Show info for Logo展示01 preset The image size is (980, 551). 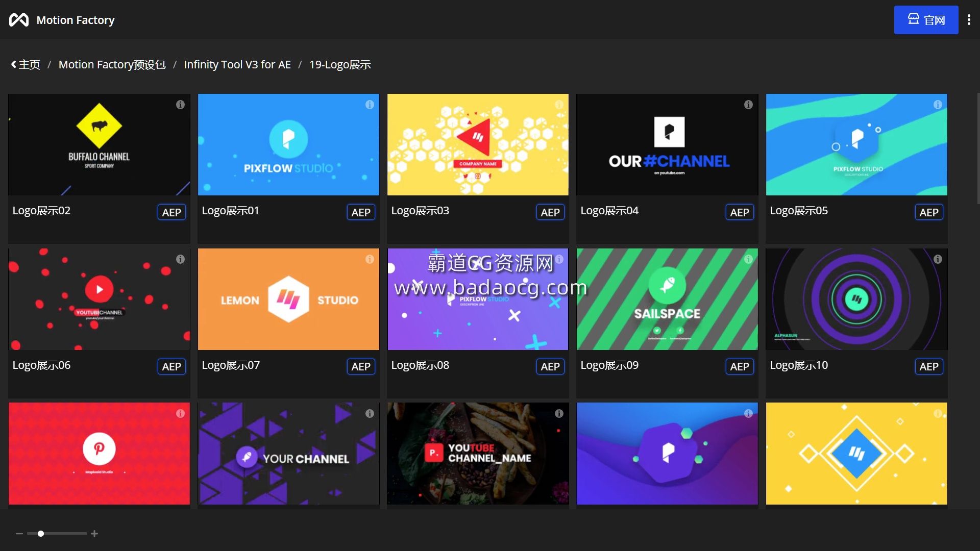pos(370,105)
